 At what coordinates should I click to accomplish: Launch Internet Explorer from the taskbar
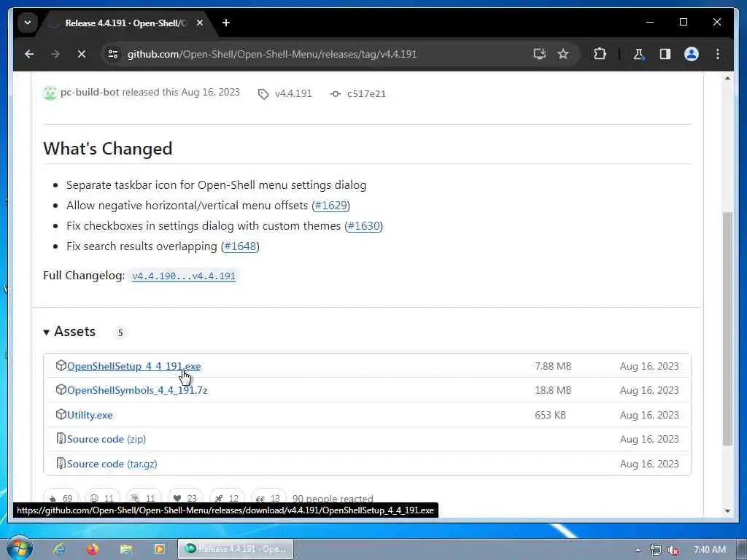pyautogui.click(x=58, y=549)
